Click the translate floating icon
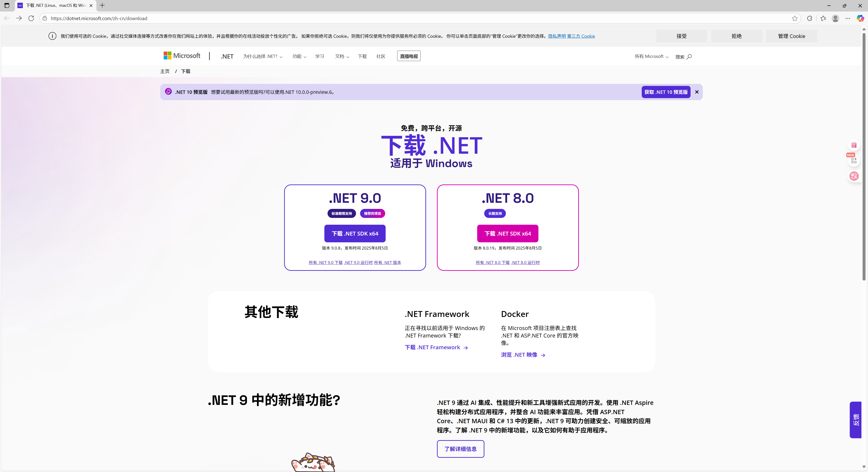This screenshot has height=472, width=868. (x=854, y=176)
